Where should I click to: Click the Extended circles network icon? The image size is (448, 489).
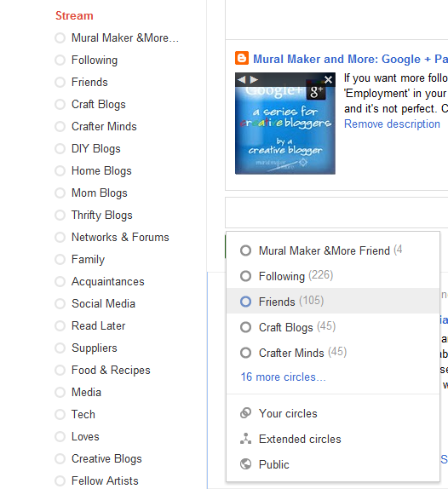pos(245,439)
